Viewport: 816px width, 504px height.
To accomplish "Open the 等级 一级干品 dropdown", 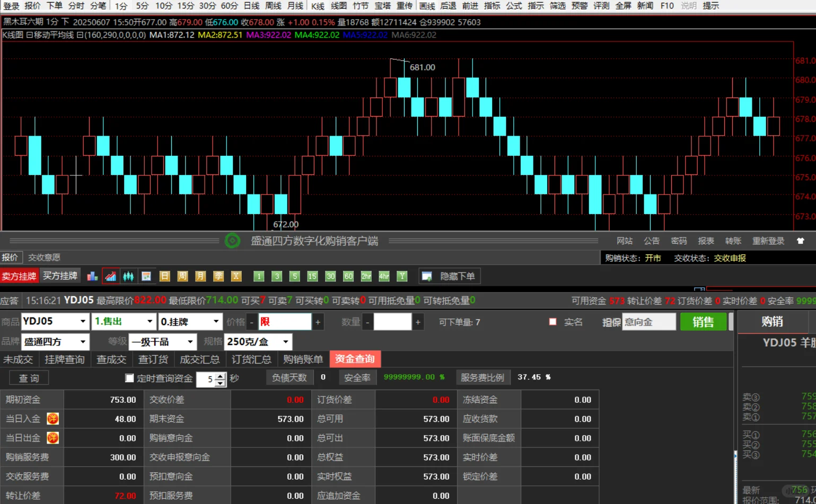I will click(x=163, y=342).
